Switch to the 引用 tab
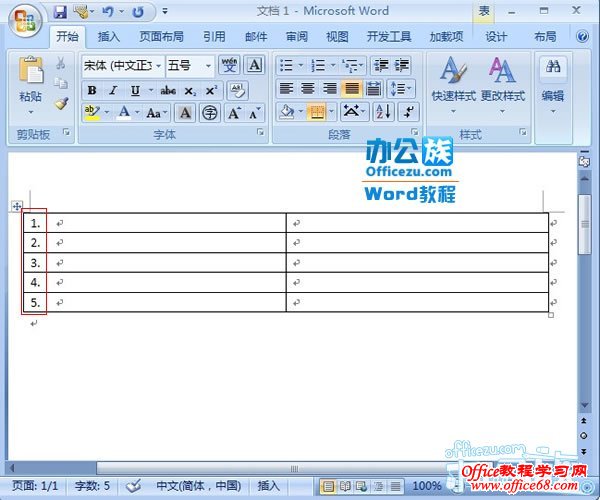The image size is (600, 500). tap(214, 37)
